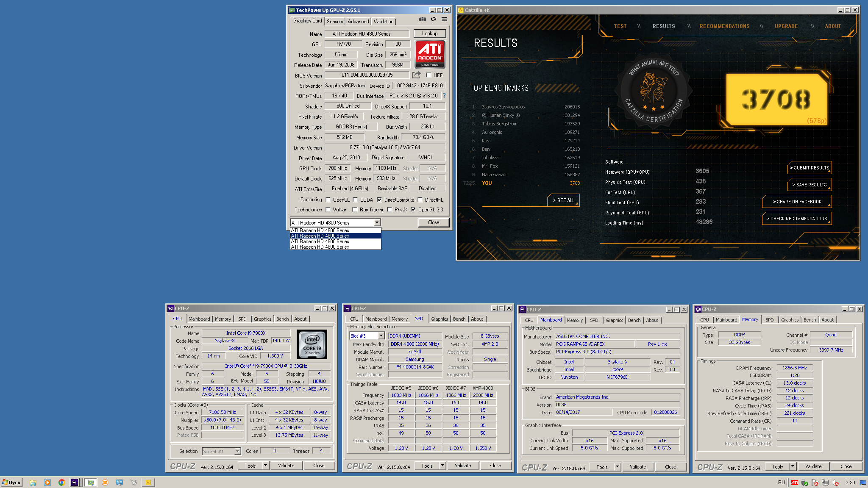Click the monitor presentation taskbar icon
The image size is (868, 488).
(120, 482)
